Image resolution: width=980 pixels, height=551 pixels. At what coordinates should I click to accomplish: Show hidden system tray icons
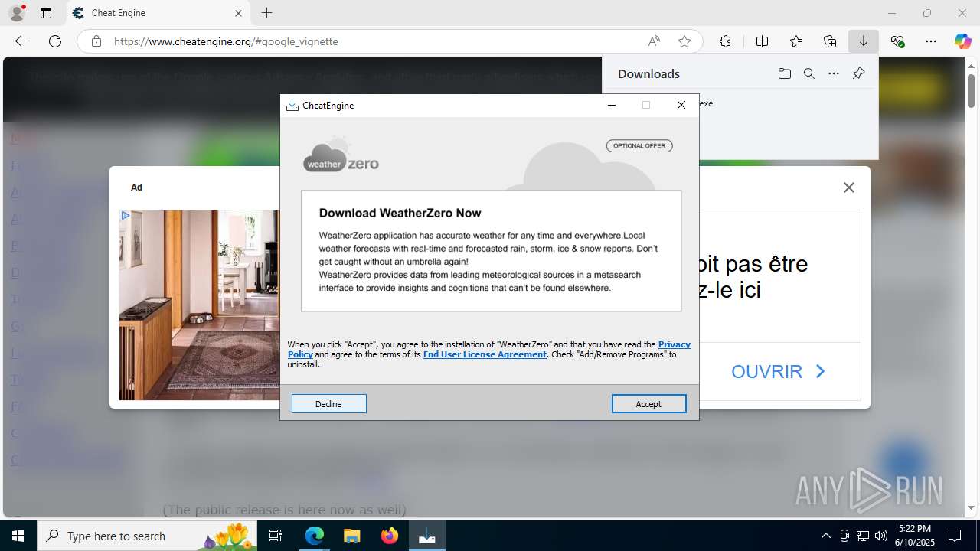click(825, 536)
